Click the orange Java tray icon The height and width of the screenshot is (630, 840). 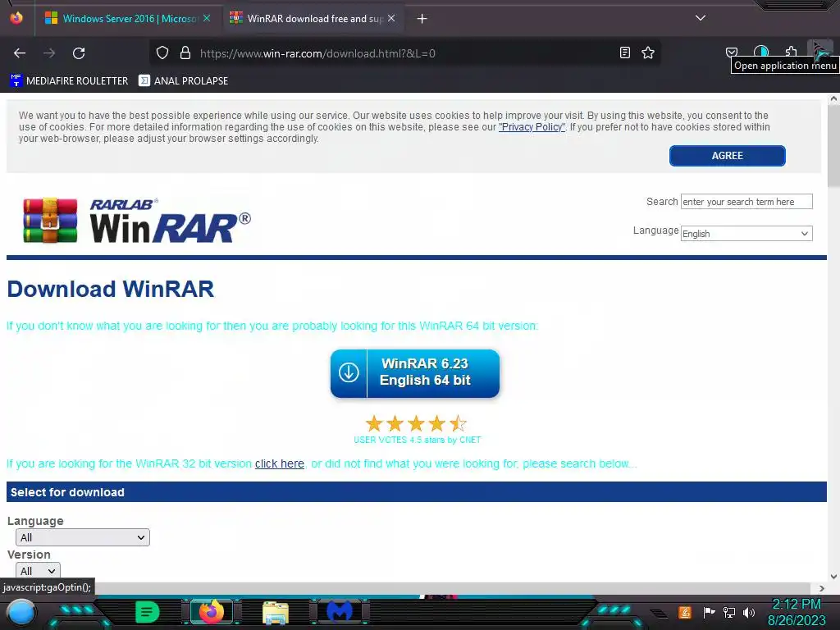pyautogui.click(x=685, y=612)
